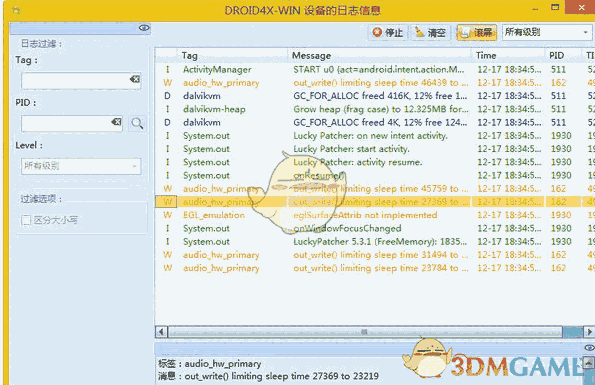The image size is (595, 385).
Task: Click the horizontal scrollbar thumb
Action: (365, 332)
